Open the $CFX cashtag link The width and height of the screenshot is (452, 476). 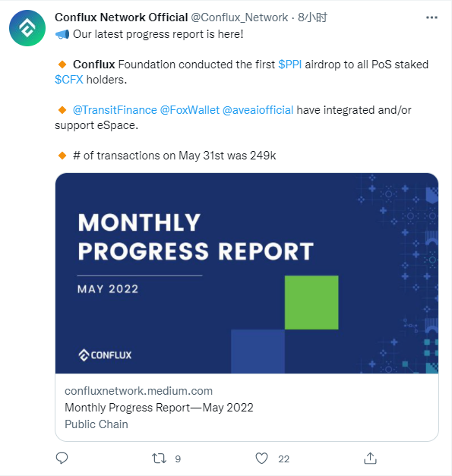(x=69, y=80)
